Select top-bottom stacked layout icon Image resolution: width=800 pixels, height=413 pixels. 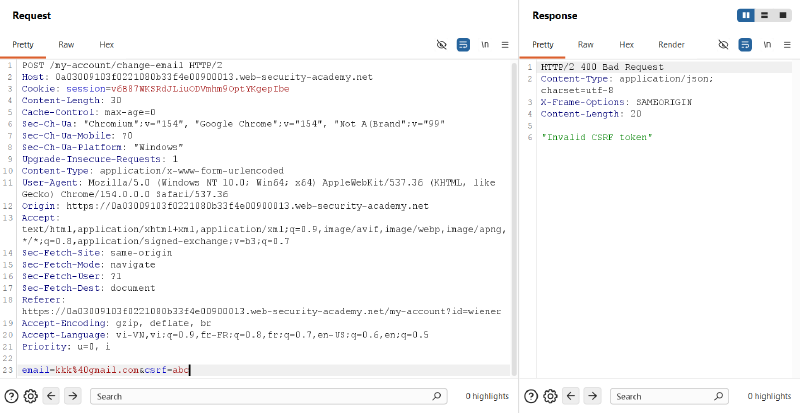point(764,15)
